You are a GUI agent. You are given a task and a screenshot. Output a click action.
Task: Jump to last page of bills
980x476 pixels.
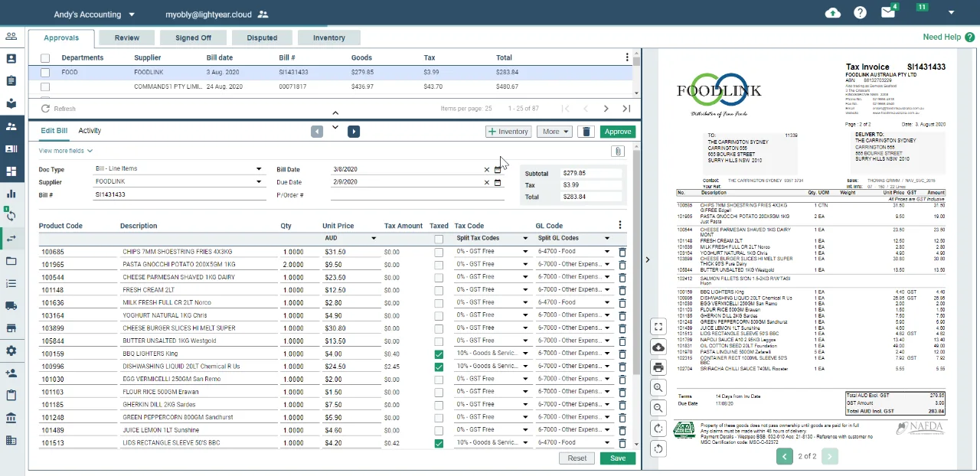pyautogui.click(x=627, y=109)
